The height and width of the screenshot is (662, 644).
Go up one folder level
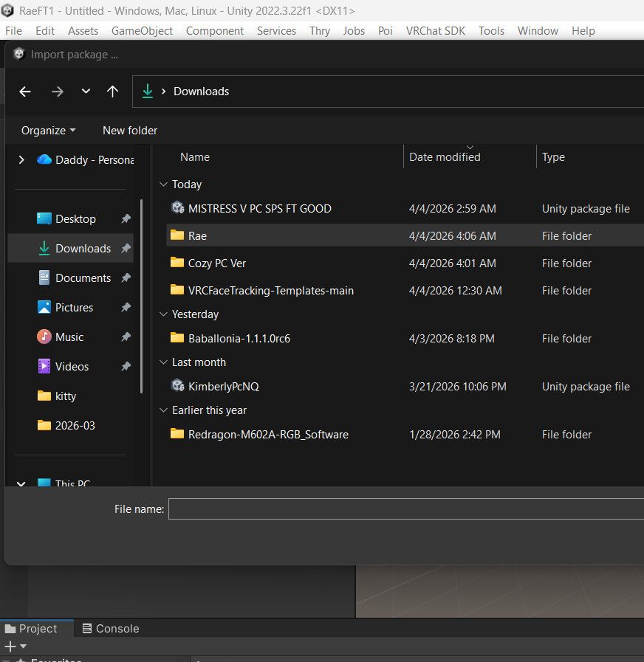(x=112, y=92)
